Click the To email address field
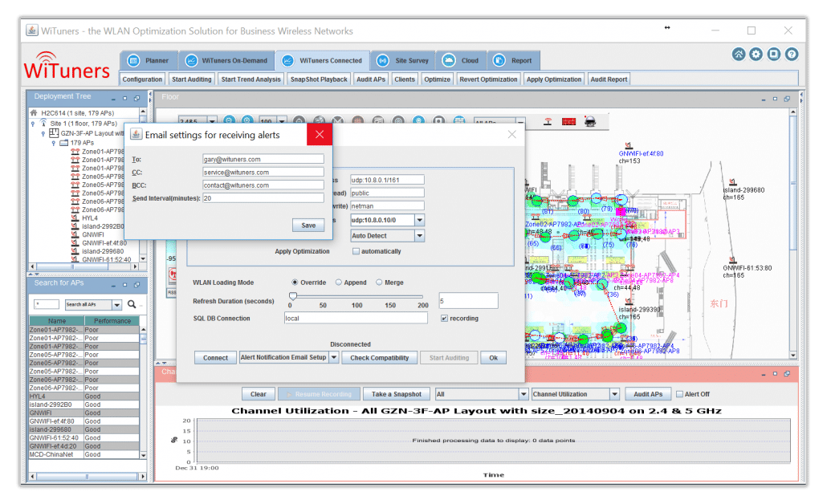Image resolution: width=827 pixels, height=504 pixels. point(263,159)
